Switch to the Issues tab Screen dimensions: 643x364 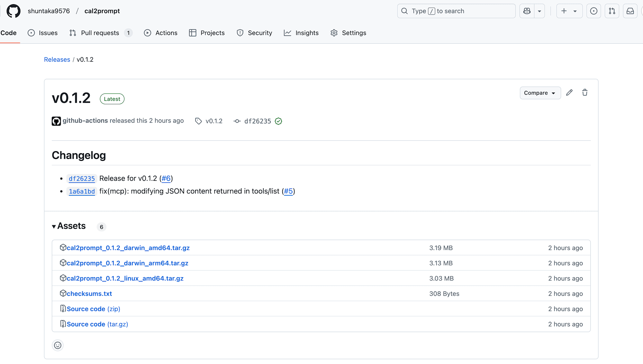43,33
